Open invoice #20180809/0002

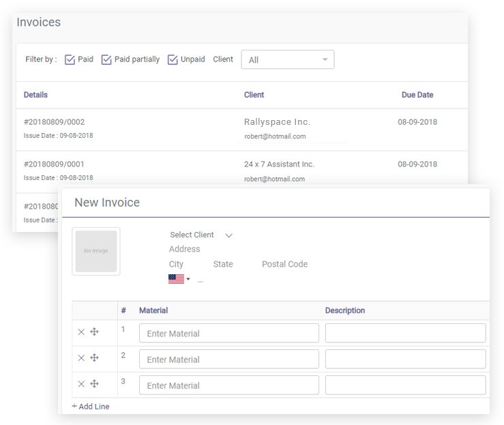pos(54,122)
